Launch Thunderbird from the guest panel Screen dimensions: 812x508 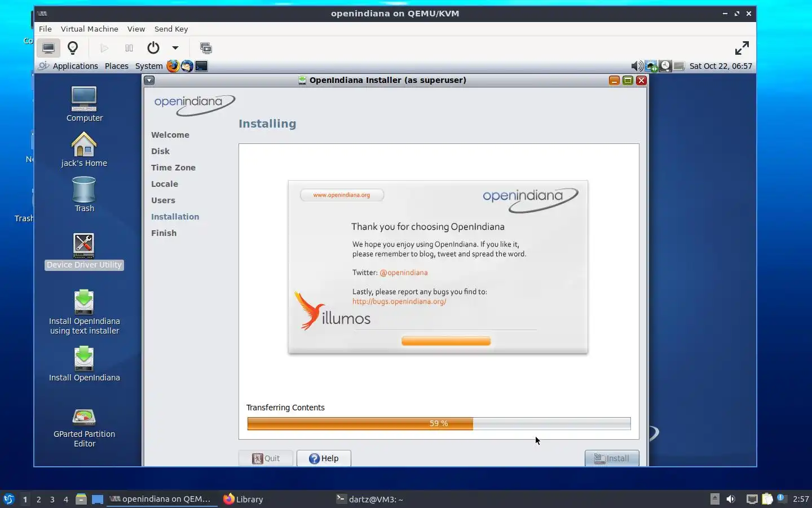click(x=187, y=66)
